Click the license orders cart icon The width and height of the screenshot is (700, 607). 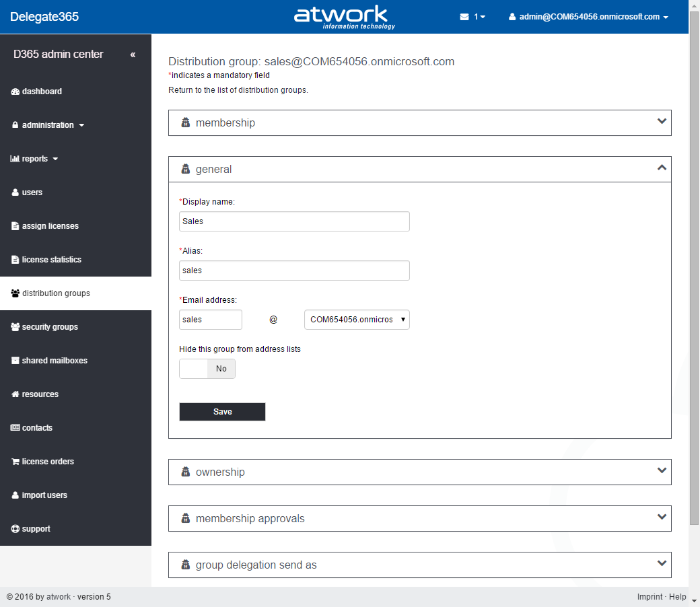[x=15, y=462]
